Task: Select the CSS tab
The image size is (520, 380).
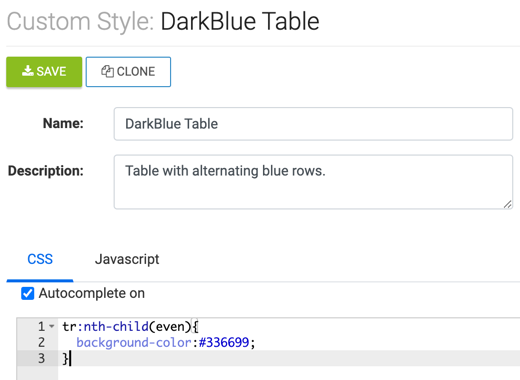Action: point(40,259)
